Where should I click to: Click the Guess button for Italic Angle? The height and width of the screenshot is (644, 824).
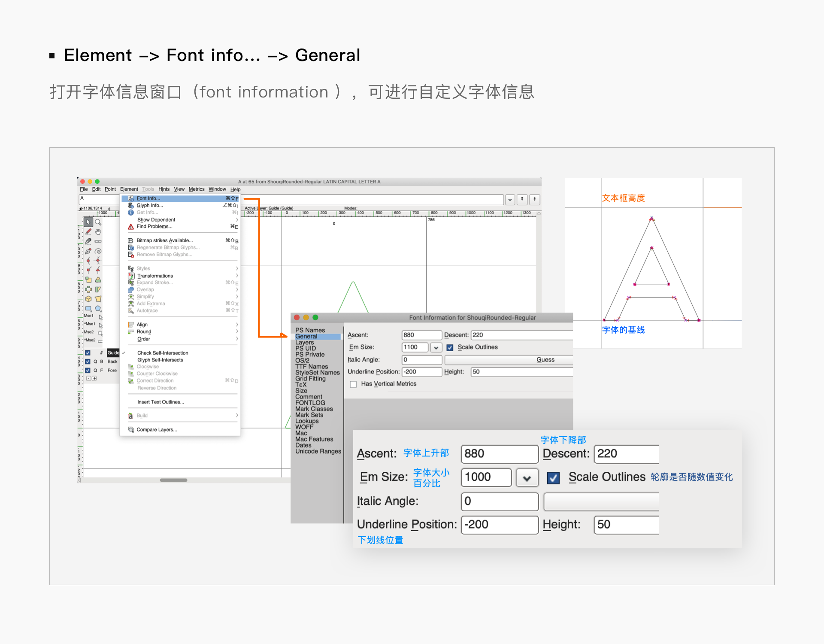[x=509, y=360]
